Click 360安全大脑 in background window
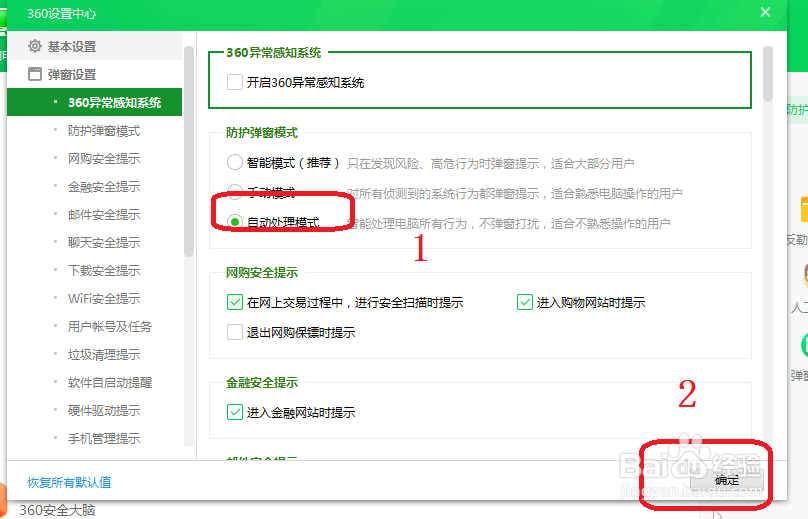The height and width of the screenshot is (519, 808). (x=57, y=510)
